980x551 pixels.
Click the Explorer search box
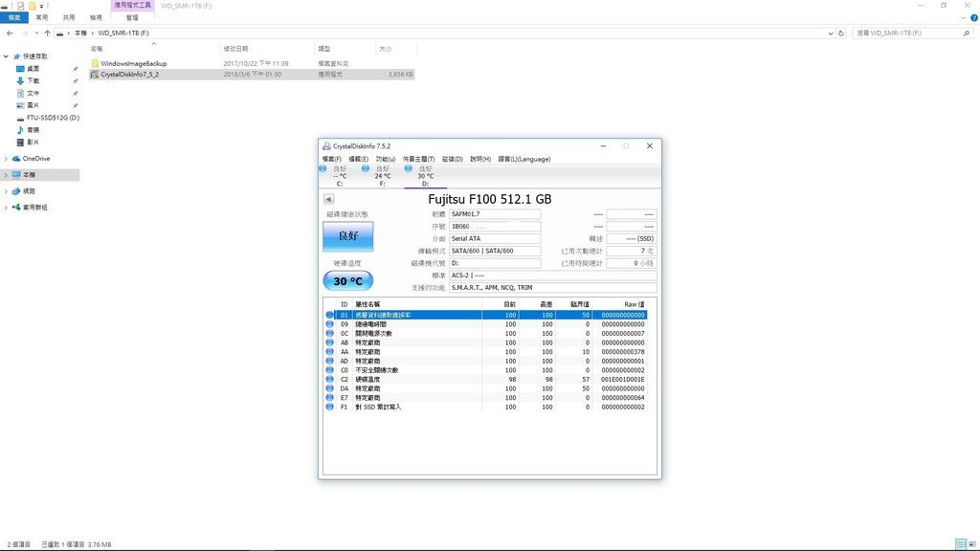[x=912, y=33]
